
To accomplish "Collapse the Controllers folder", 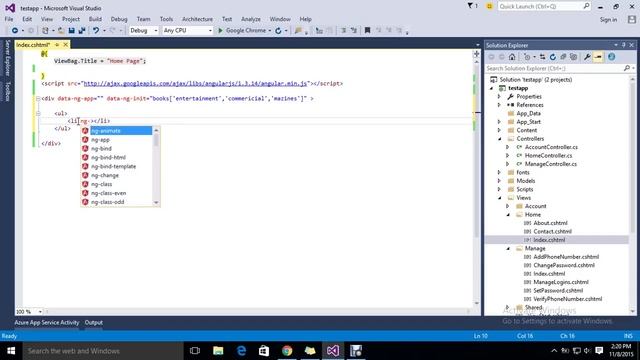I will pyautogui.click(x=499, y=139).
